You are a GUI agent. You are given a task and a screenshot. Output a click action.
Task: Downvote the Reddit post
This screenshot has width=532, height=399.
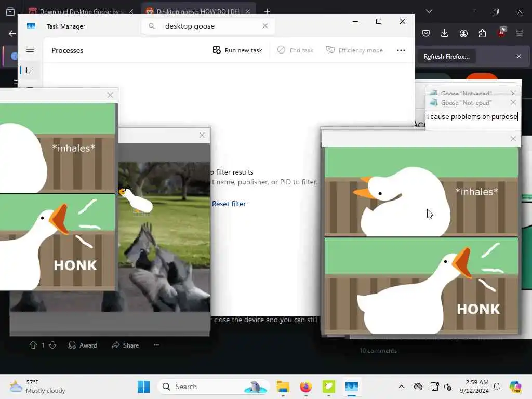tap(52, 345)
